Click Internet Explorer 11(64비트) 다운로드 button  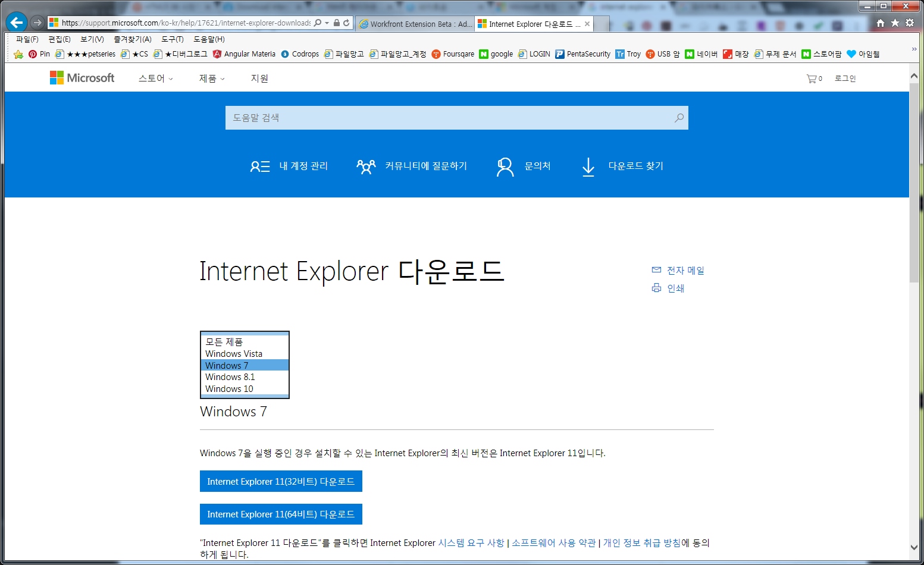point(281,514)
